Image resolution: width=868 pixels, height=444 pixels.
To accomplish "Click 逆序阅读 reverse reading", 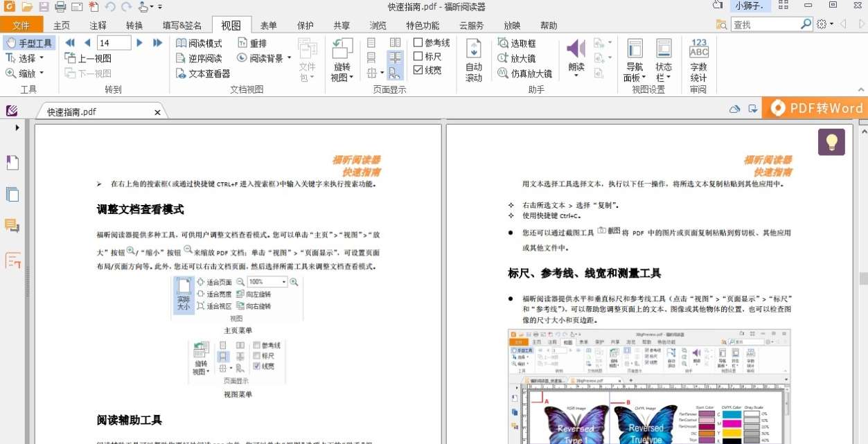I will (x=199, y=58).
